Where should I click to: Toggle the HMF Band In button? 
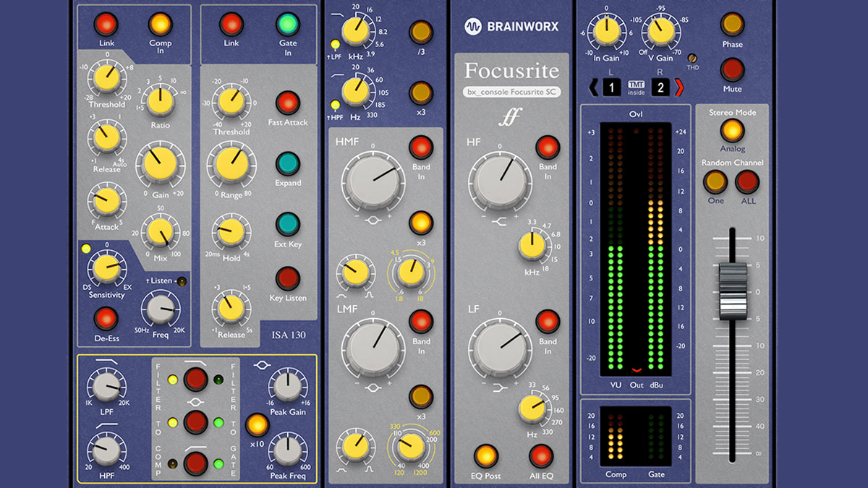[420, 148]
